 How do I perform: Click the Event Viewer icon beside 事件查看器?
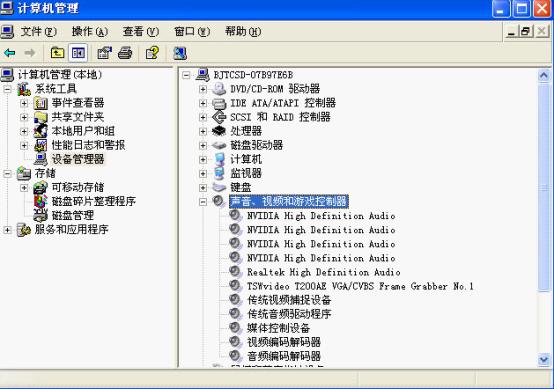pyautogui.click(x=41, y=103)
